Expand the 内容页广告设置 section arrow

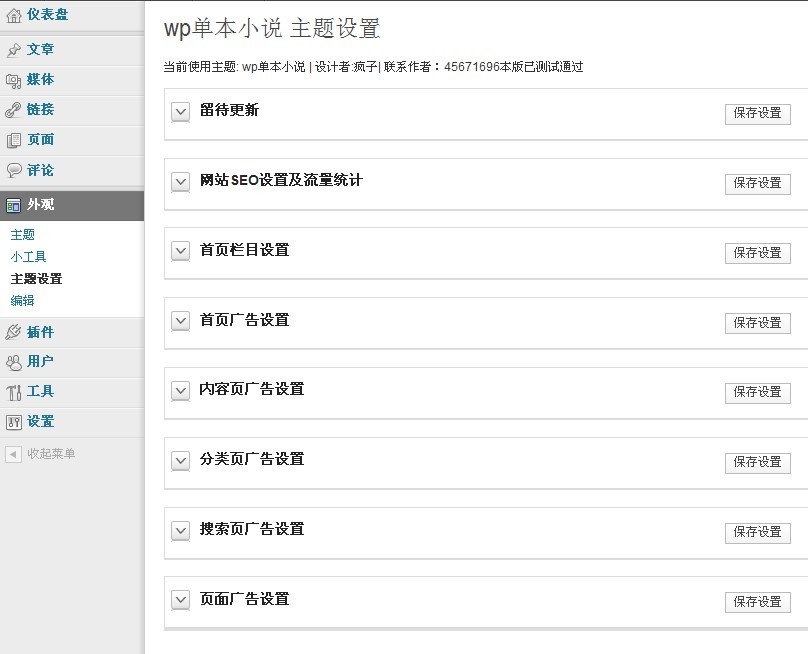click(x=180, y=391)
